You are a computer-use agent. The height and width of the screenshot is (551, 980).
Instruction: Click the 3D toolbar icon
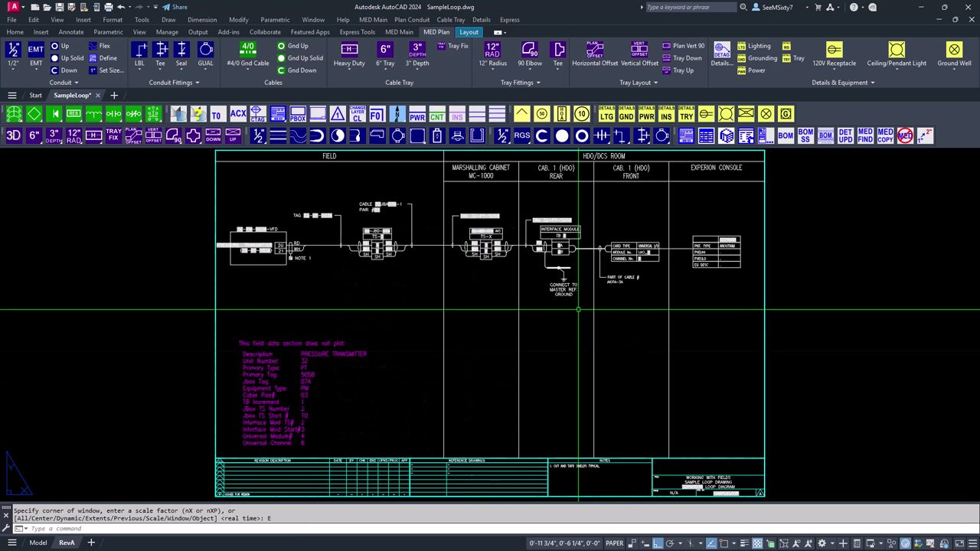click(x=14, y=135)
